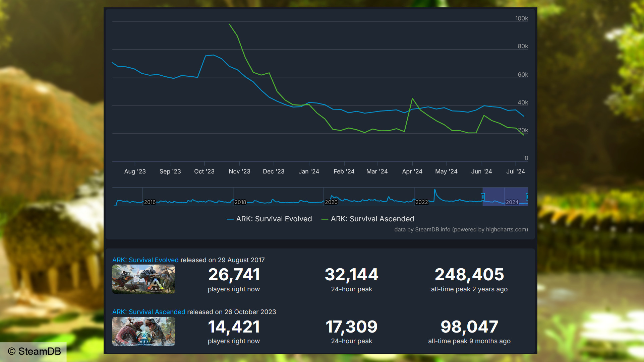644x362 pixels.
Task: Click the Sep '23 axis label
Action: pos(170,171)
